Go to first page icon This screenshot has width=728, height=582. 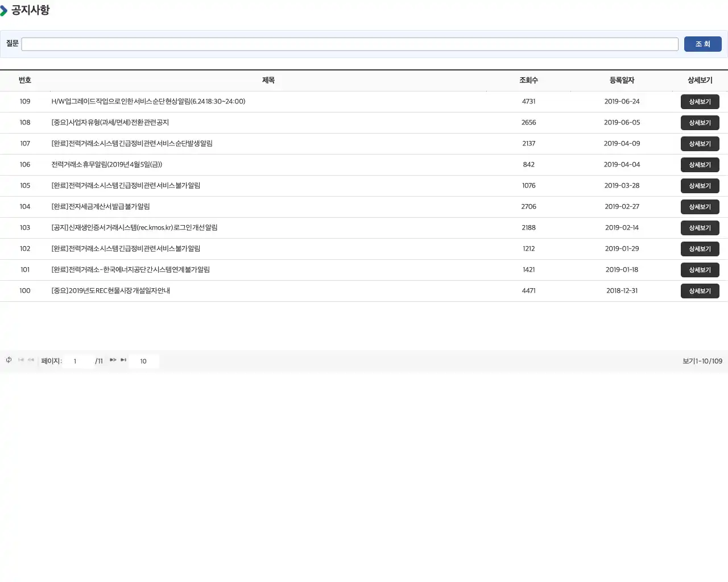[x=21, y=360]
